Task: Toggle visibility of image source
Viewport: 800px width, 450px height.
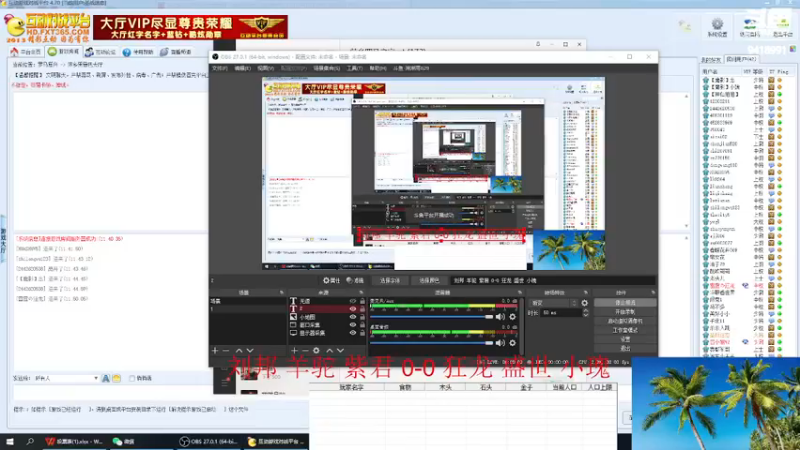Action: point(352,317)
